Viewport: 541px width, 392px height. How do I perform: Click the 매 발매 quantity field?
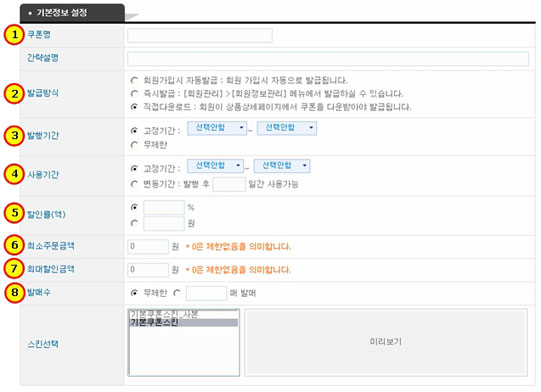coord(206,293)
